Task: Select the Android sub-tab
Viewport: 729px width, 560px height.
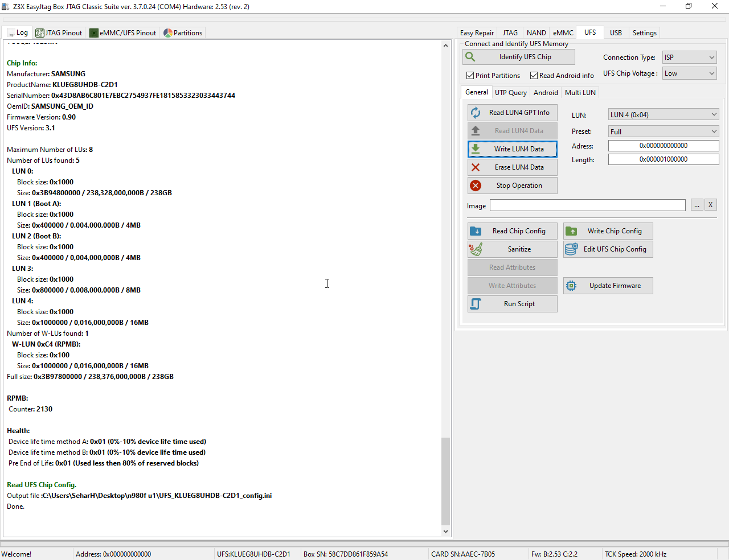Action: click(546, 93)
